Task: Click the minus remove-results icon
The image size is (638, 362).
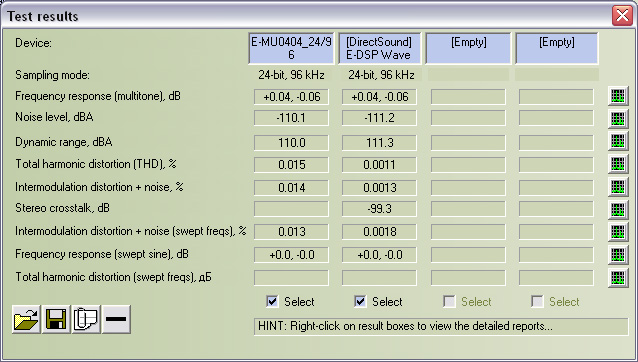Action: point(116,319)
